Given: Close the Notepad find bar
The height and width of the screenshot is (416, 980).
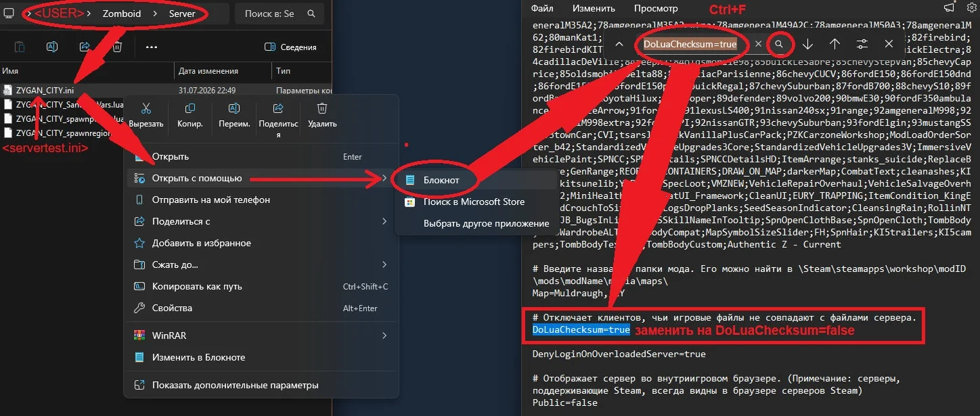Looking at the screenshot, I should pyautogui.click(x=889, y=44).
